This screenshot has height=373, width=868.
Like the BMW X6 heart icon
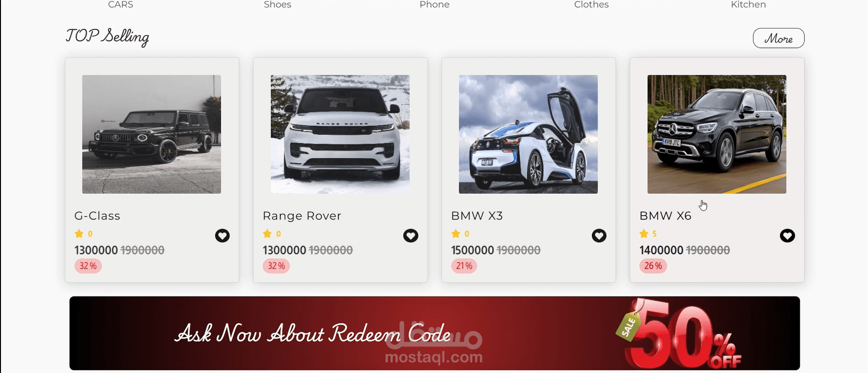tap(787, 236)
